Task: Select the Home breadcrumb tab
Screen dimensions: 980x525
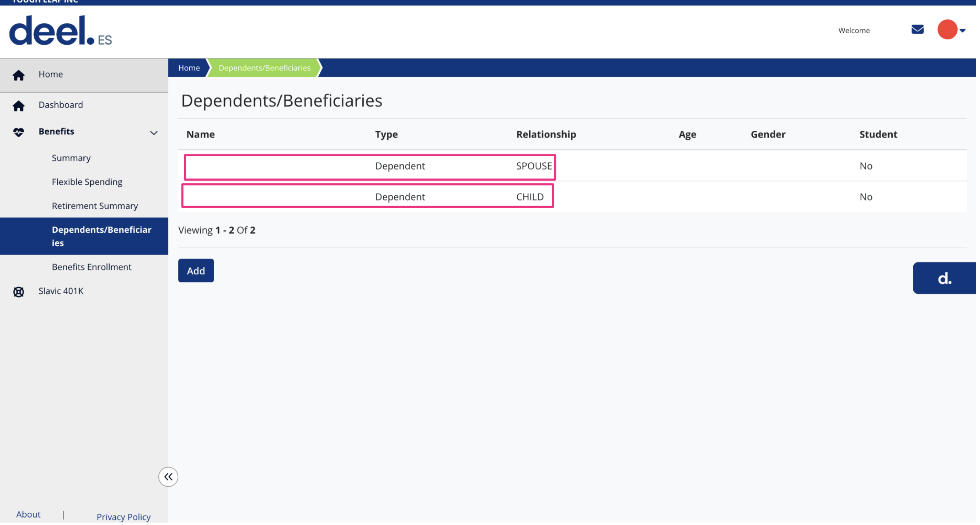Action: pos(189,68)
